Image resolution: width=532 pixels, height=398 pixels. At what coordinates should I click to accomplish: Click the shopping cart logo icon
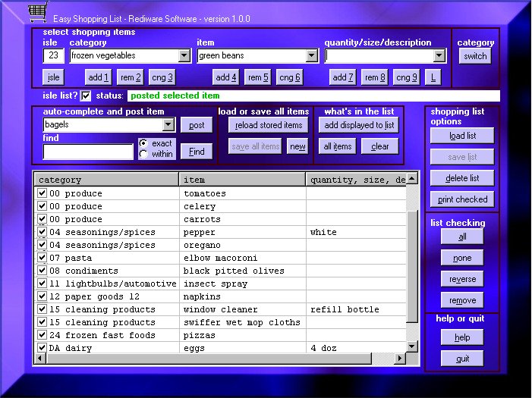(x=38, y=12)
